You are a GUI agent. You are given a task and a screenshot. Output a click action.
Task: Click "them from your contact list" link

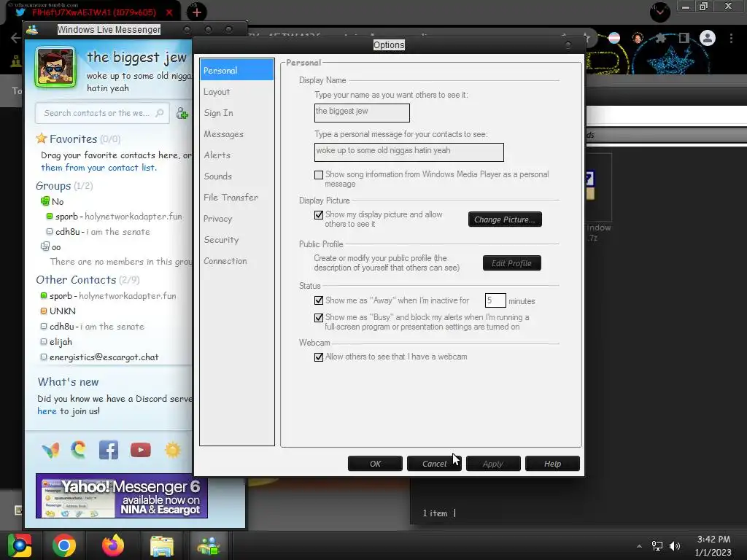coord(98,168)
